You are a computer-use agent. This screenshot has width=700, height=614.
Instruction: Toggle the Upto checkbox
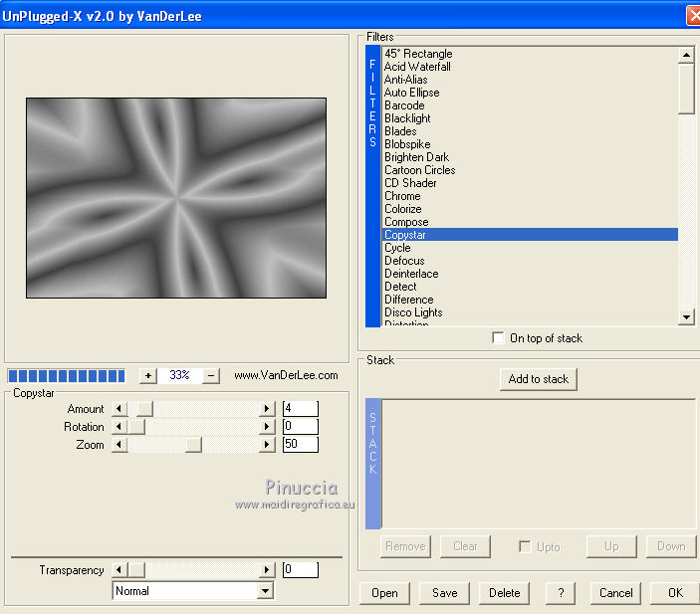525,546
